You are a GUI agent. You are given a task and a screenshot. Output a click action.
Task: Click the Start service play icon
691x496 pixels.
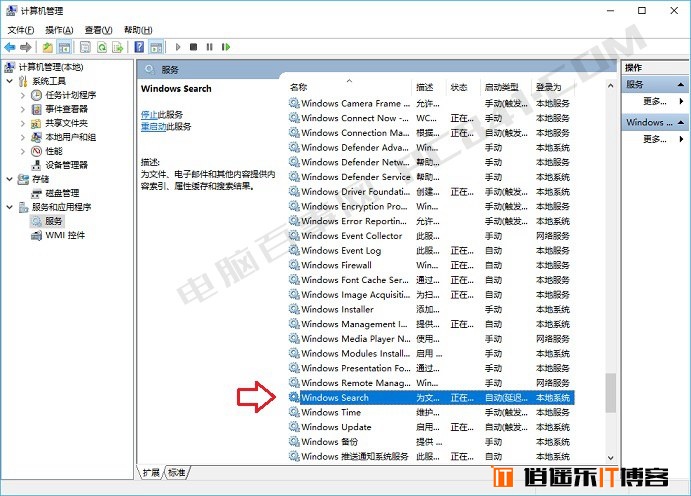pos(178,47)
